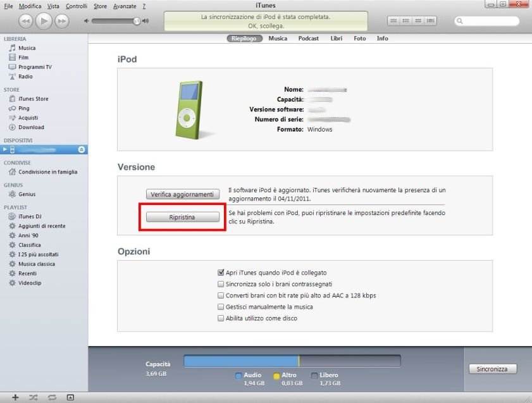Open the Store menu
The image size is (532, 403).
pyautogui.click(x=100, y=6)
